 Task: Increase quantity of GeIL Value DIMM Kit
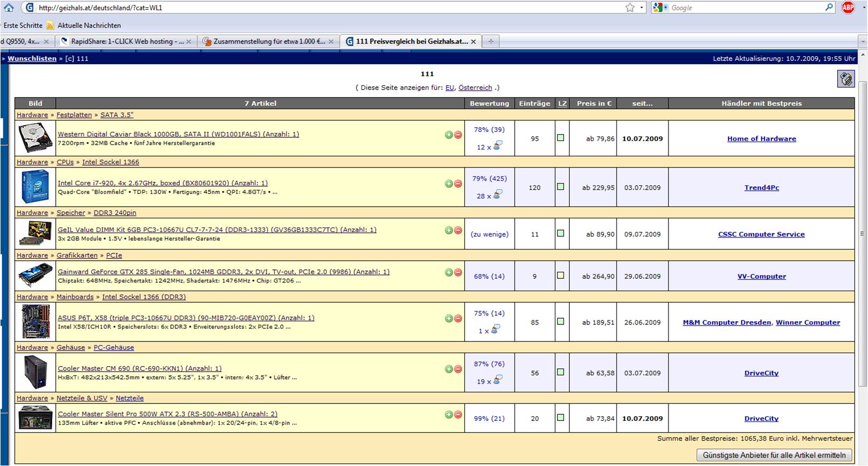(x=449, y=230)
